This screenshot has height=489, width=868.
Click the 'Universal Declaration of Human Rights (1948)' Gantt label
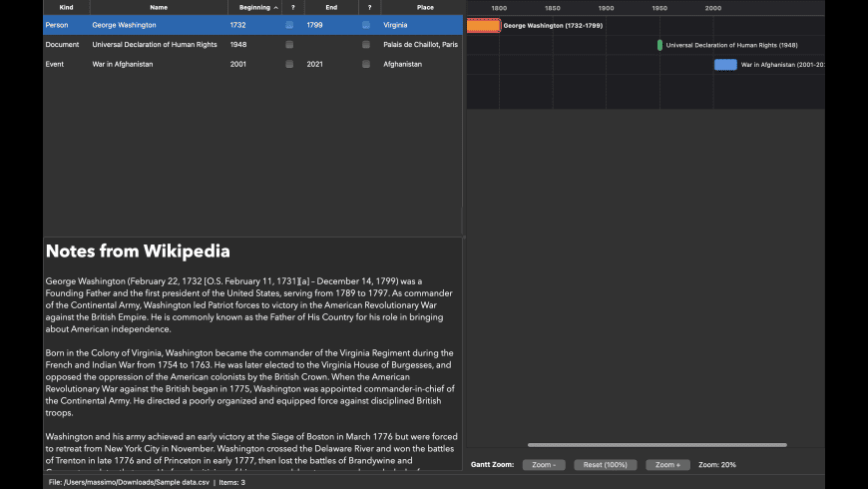coord(732,46)
